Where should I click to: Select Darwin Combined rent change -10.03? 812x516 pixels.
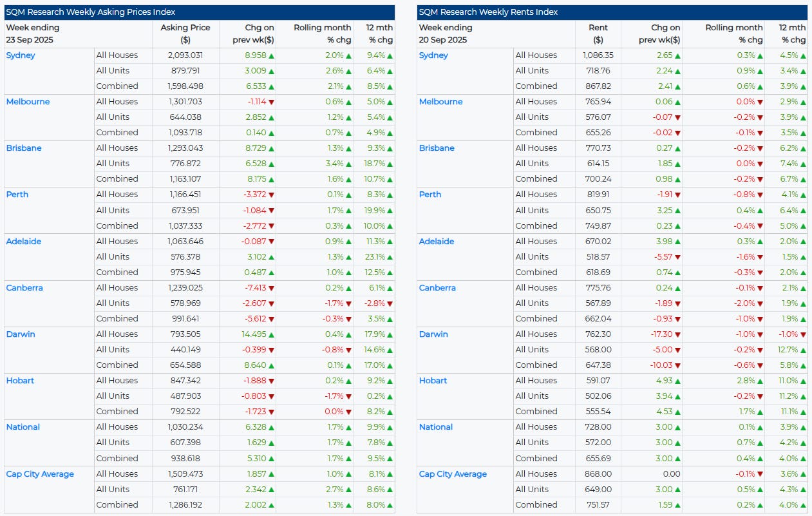[661, 365]
